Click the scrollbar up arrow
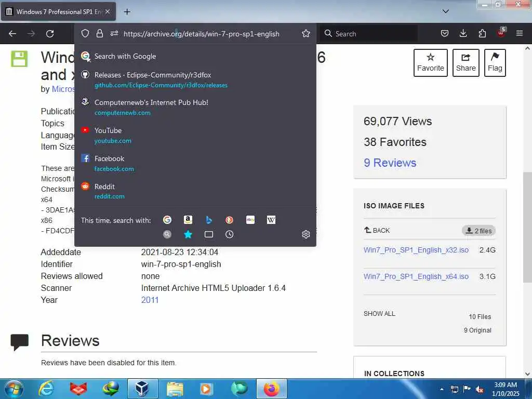The width and height of the screenshot is (532, 399). 527,48
